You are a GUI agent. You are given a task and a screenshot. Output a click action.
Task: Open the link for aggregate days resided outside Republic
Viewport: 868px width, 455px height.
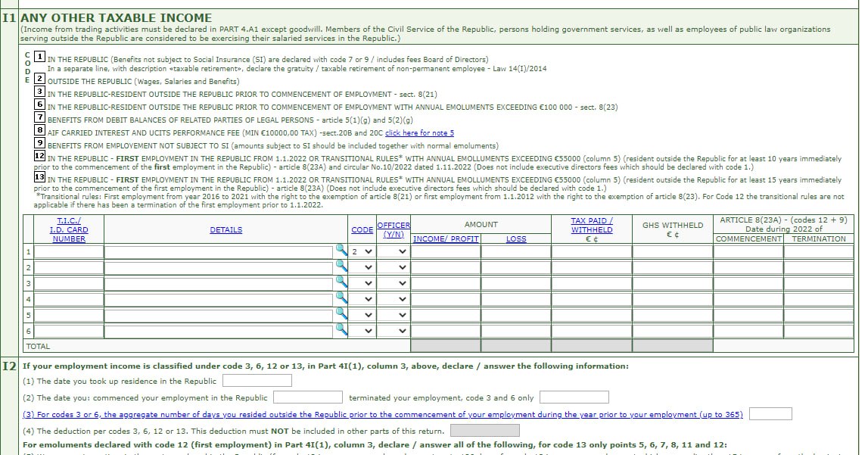pyautogui.click(x=383, y=414)
